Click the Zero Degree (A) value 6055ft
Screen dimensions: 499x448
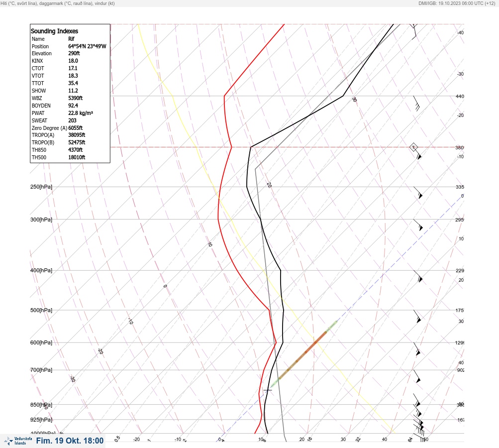click(76, 128)
